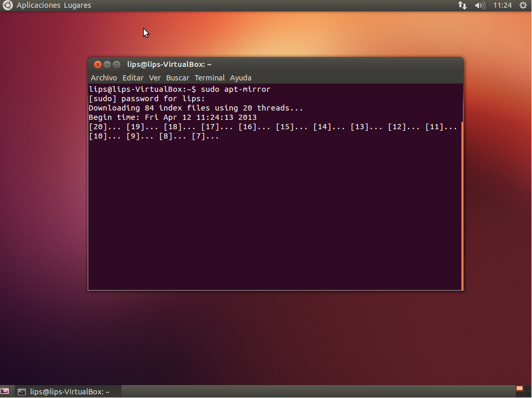Minimize the terminal window

[107, 65]
